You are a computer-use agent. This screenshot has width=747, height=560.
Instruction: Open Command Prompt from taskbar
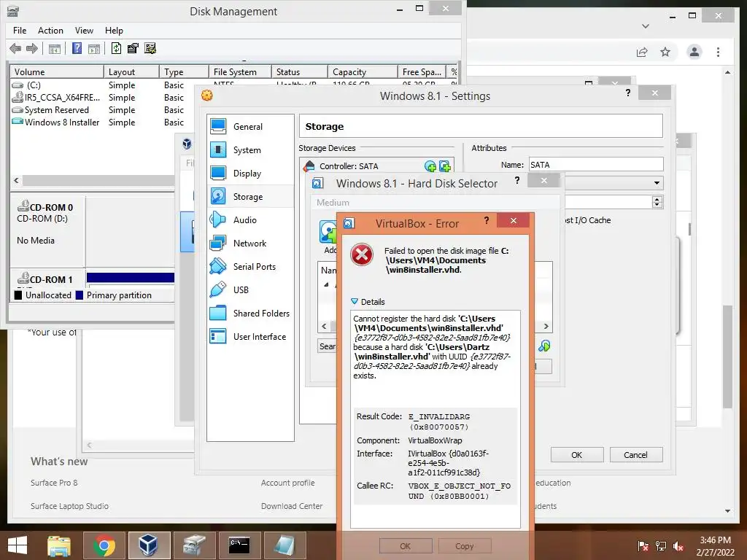[x=239, y=545]
